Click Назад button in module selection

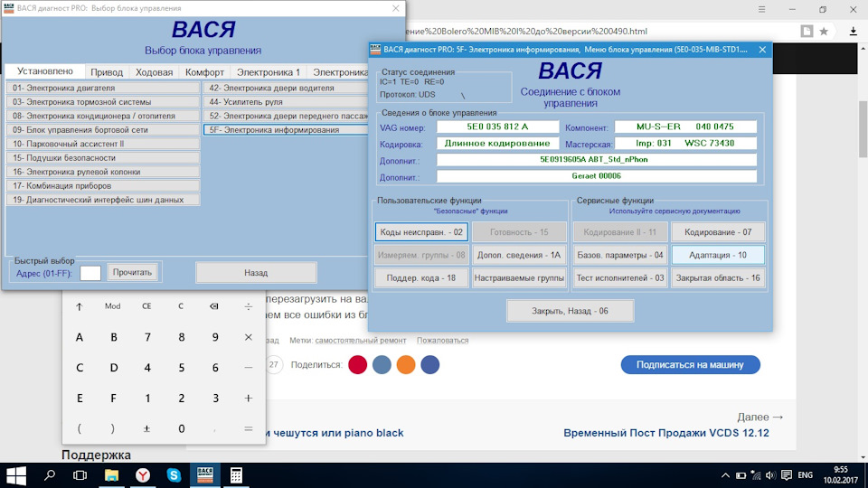(x=256, y=273)
